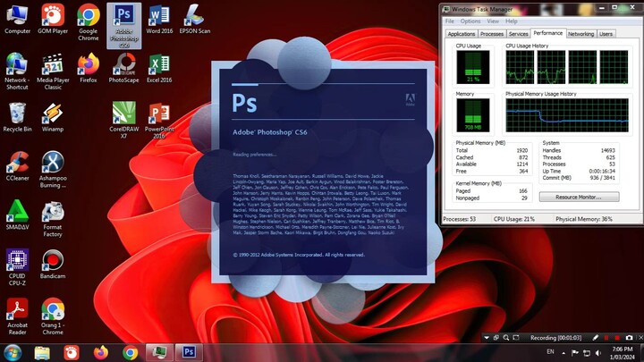The image size is (644, 362).
Task: Pause the Bandicam recording
Action: pos(606,338)
